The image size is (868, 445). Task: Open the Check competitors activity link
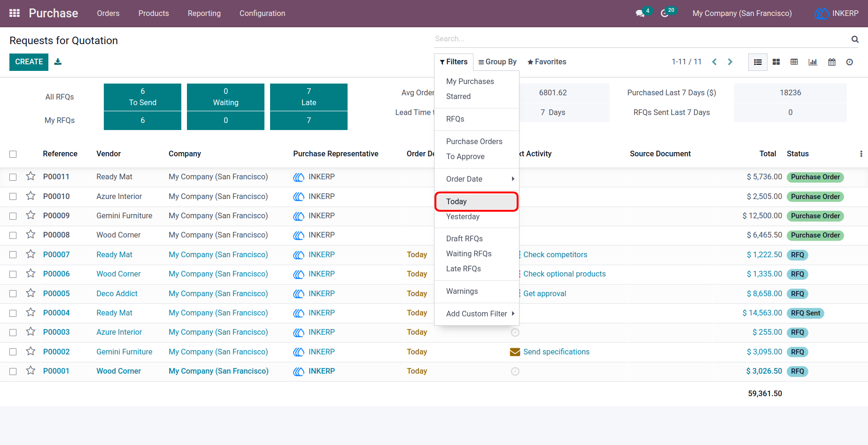pos(555,254)
